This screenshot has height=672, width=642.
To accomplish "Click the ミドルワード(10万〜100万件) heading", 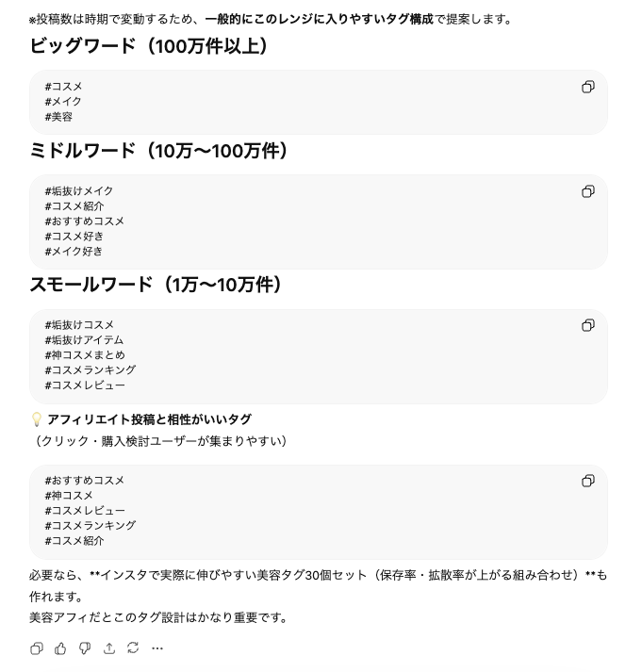I will click(x=159, y=151).
